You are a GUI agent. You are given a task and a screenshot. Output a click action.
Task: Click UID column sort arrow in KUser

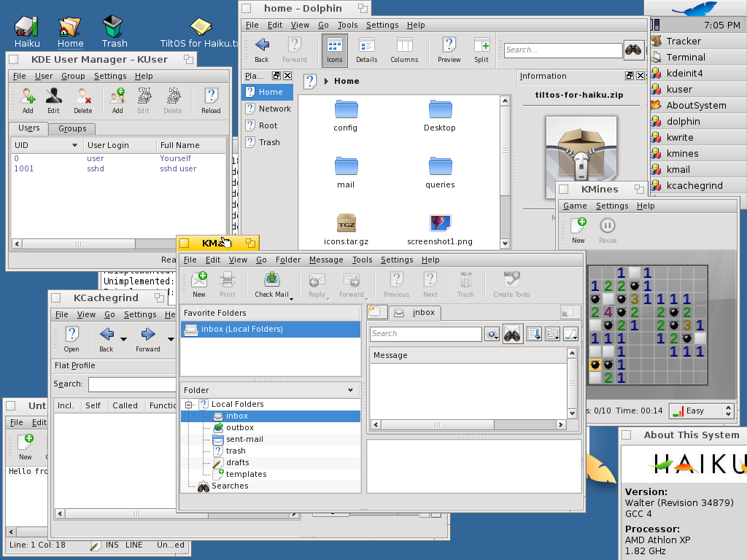click(75, 145)
